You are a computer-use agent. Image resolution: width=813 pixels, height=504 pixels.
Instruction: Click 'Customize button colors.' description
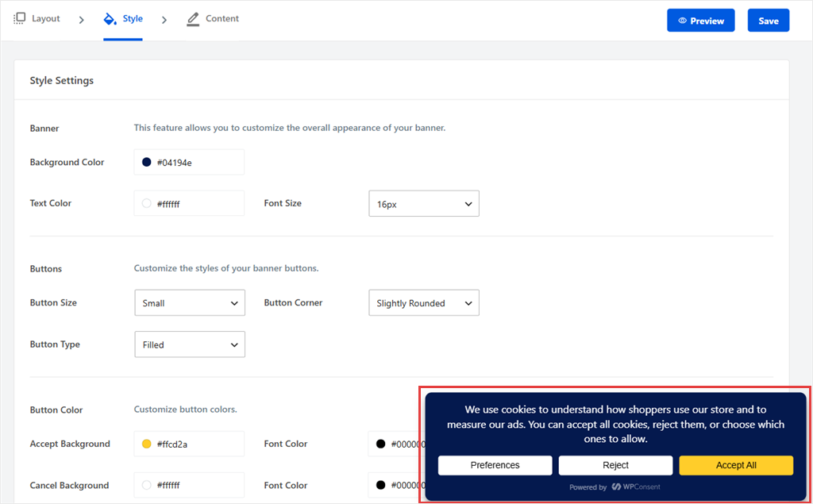pyautogui.click(x=185, y=410)
